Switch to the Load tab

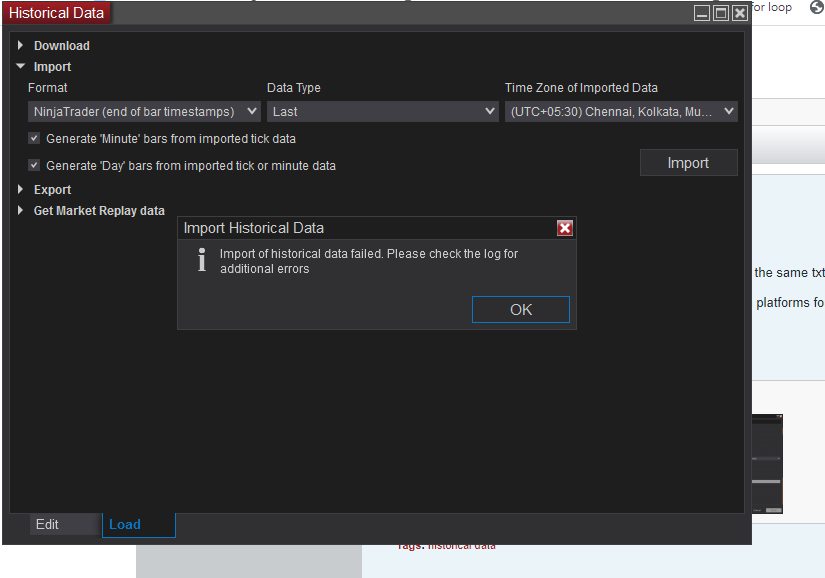(138, 525)
